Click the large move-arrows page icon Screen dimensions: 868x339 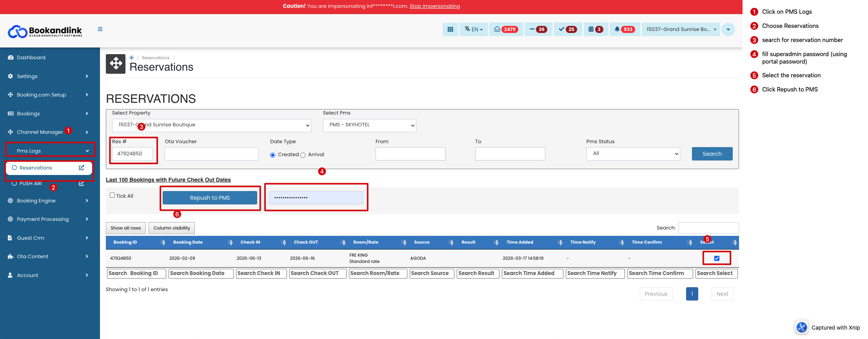[116, 64]
